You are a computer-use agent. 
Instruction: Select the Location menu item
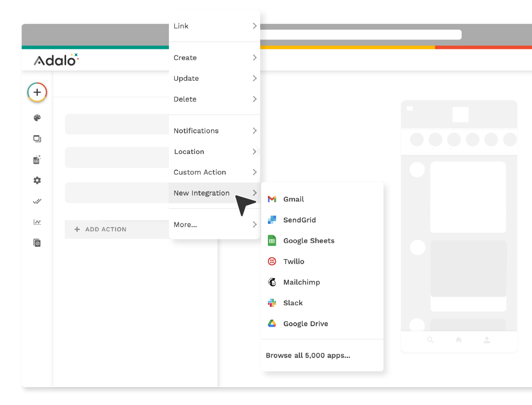pyautogui.click(x=214, y=152)
